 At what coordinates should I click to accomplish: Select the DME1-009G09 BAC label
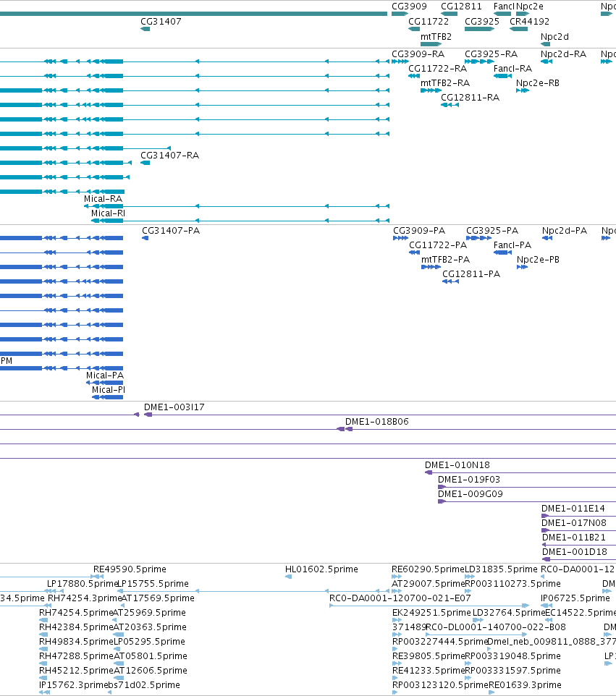coord(471,494)
